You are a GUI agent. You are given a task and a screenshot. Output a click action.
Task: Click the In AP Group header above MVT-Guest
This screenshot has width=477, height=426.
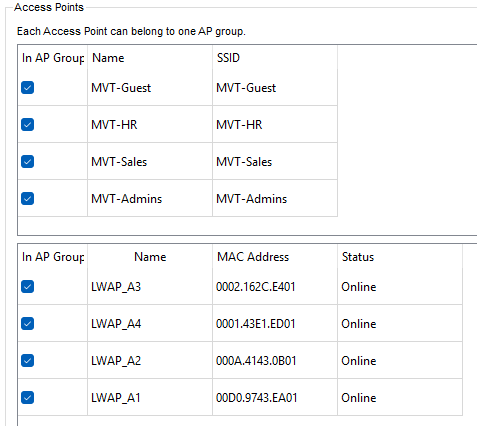point(53,58)
